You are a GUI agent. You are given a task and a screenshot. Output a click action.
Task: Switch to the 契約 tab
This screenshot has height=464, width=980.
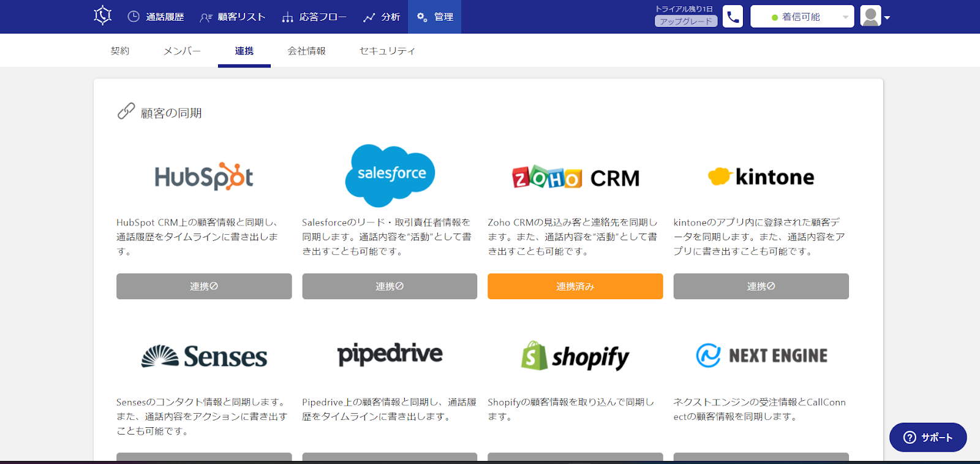[x=120, y=51]
